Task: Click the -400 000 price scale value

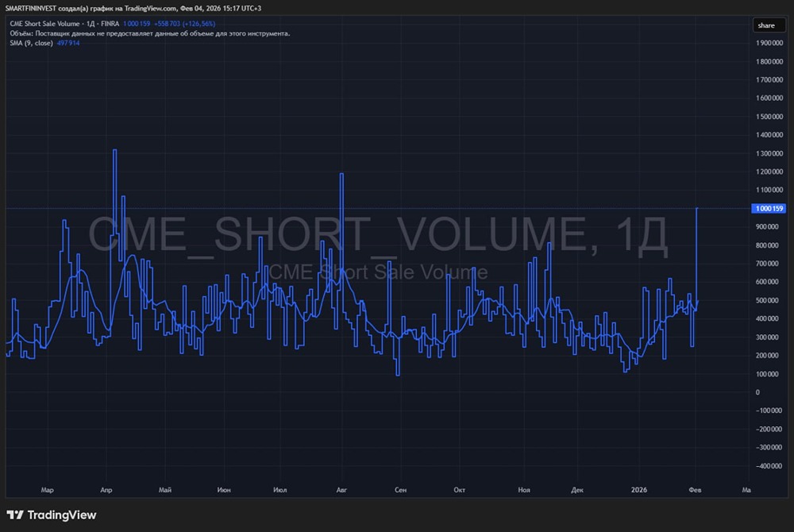Action: tap(769, 466)
